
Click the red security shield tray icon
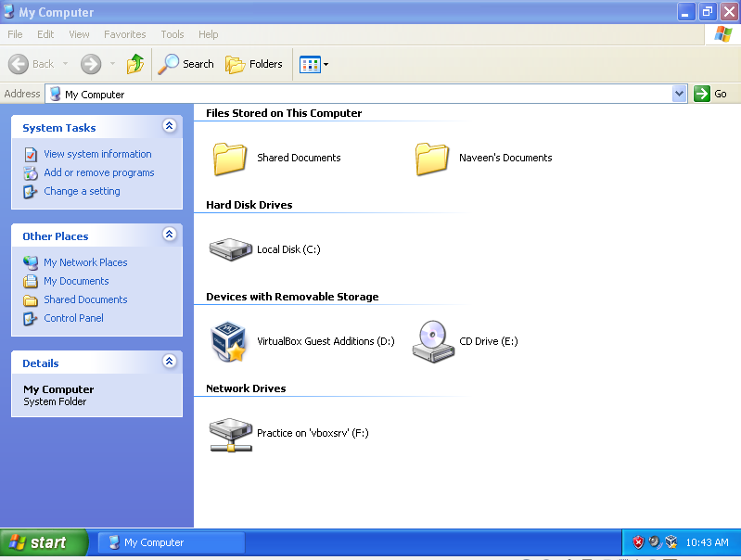tap(638, 542)
